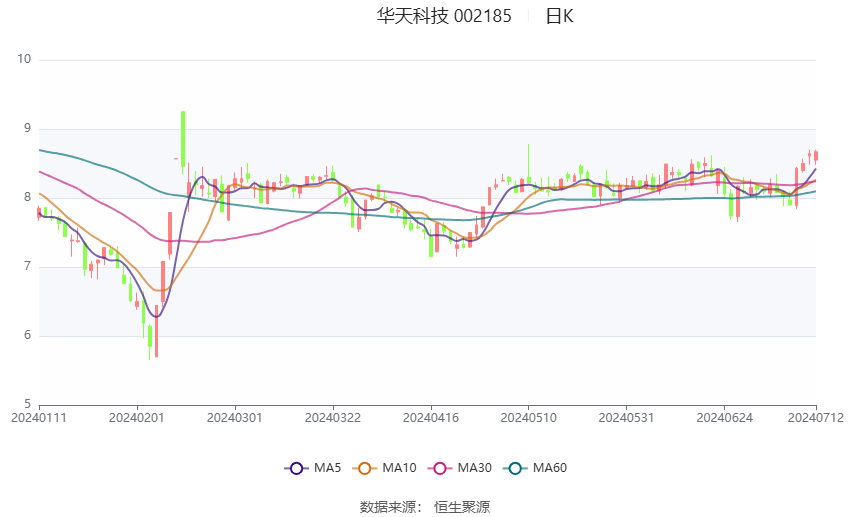Viewport: 850px width, 517px height.
Task: Click the 恒生聚源 data source text
Action: pyautogui.click(x=462, y=507)
